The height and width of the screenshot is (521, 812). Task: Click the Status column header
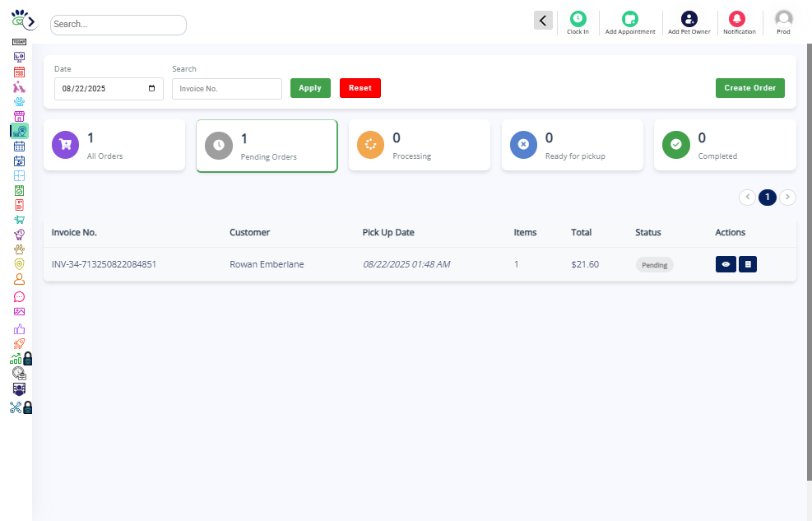click(x=648, y=233)
